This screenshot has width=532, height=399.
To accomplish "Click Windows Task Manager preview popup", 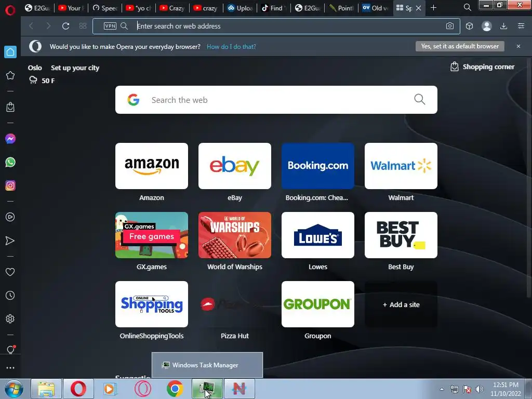I will click(207, 365).
